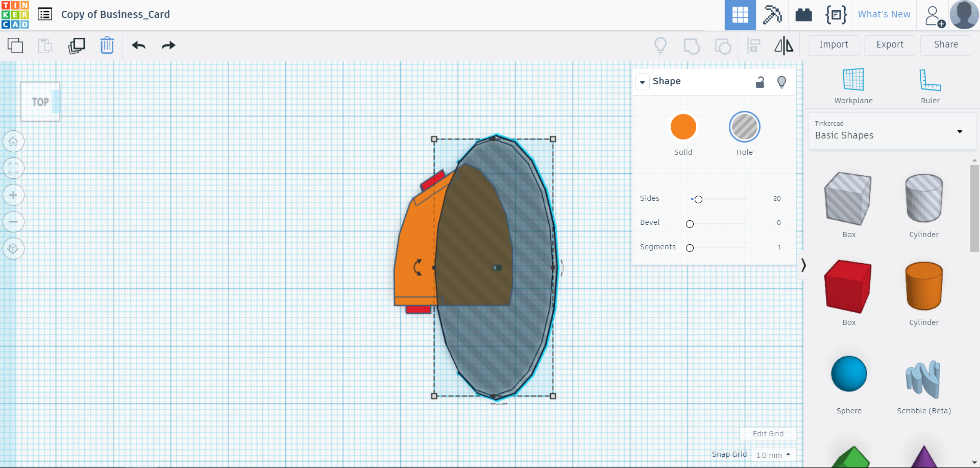Zoom in with the plus button
The image size is (980, 468).
click(13, 195)
